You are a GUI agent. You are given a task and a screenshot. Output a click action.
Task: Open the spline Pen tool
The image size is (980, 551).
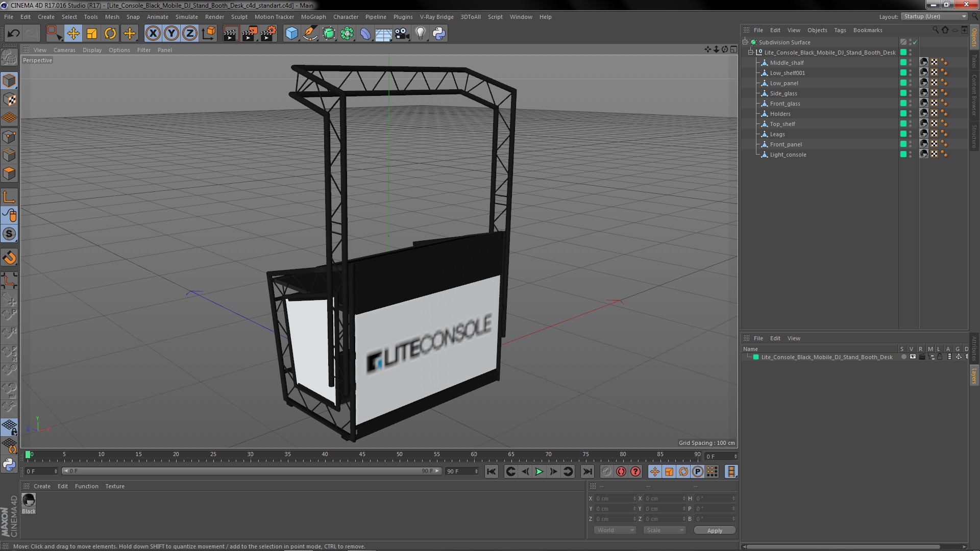[x=310, y=34]
